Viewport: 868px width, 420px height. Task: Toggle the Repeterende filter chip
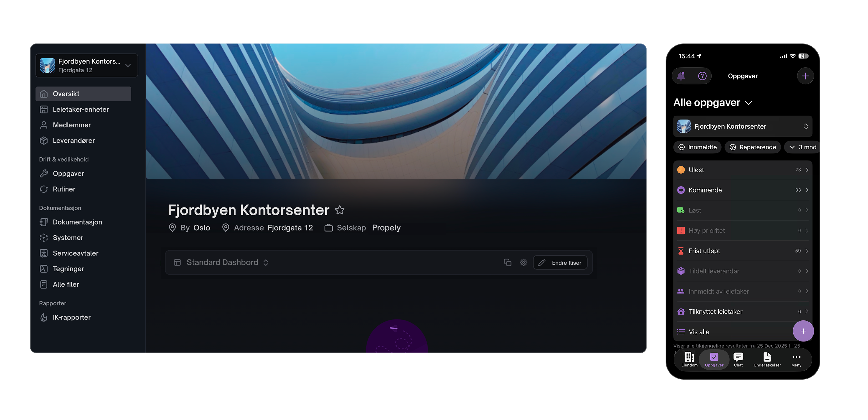click(x=753, y=147)
